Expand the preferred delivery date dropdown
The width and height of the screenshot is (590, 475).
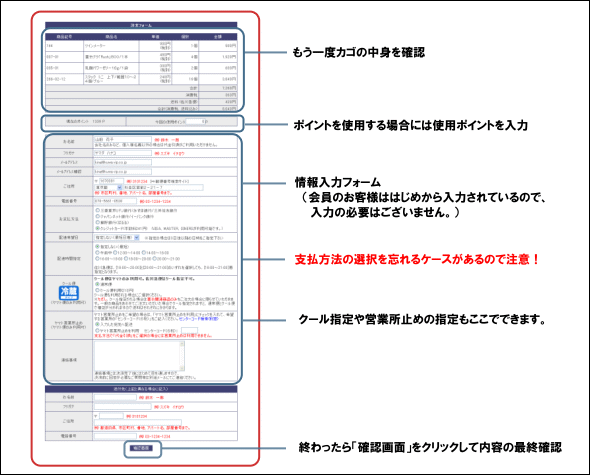click(117, 238)
